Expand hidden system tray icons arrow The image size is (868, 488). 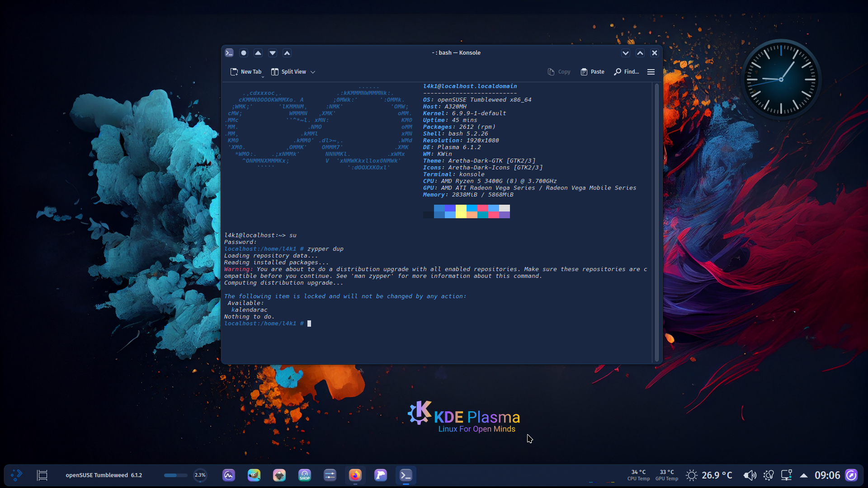tap(804, 475)
